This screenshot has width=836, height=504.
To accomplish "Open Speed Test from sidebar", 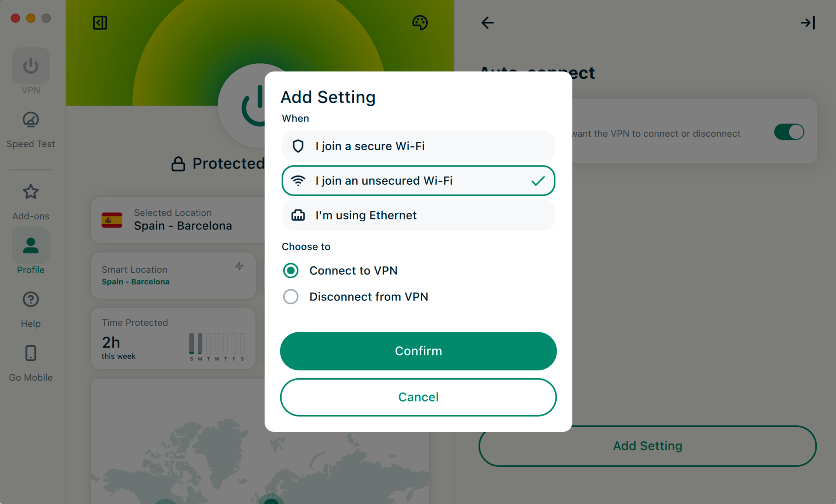I will 31,120.
